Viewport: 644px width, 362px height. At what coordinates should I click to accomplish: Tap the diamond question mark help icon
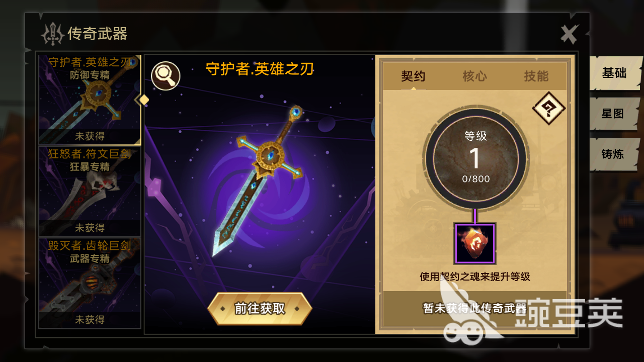click(x=548, y=108)
